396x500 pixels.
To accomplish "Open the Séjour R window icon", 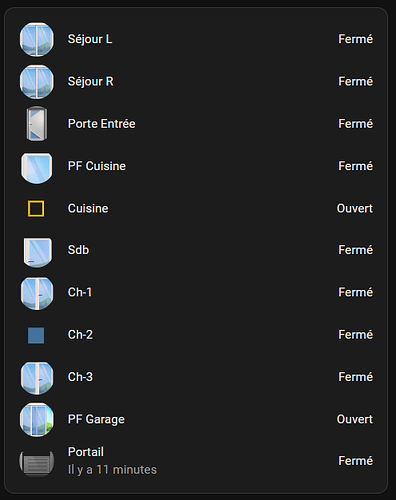I will 37,82.
